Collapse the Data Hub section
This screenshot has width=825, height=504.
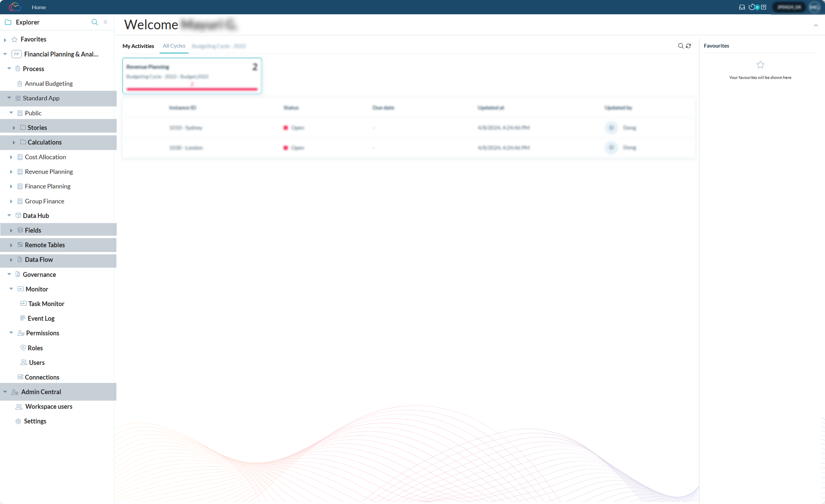click(x=9, y=215)
